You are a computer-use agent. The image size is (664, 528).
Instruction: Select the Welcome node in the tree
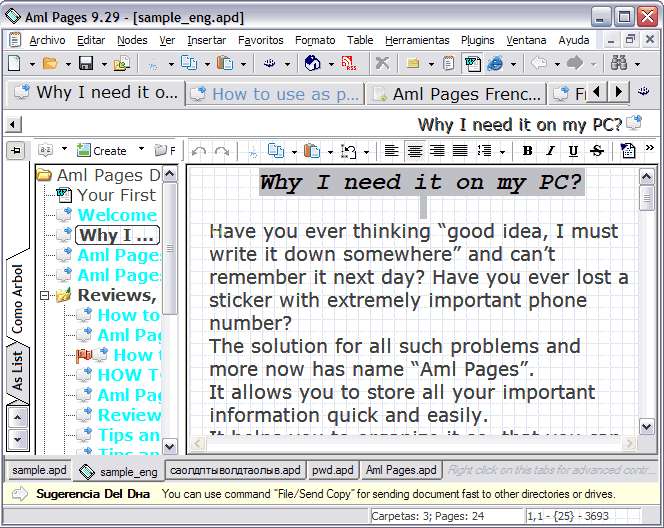[117, 215]
